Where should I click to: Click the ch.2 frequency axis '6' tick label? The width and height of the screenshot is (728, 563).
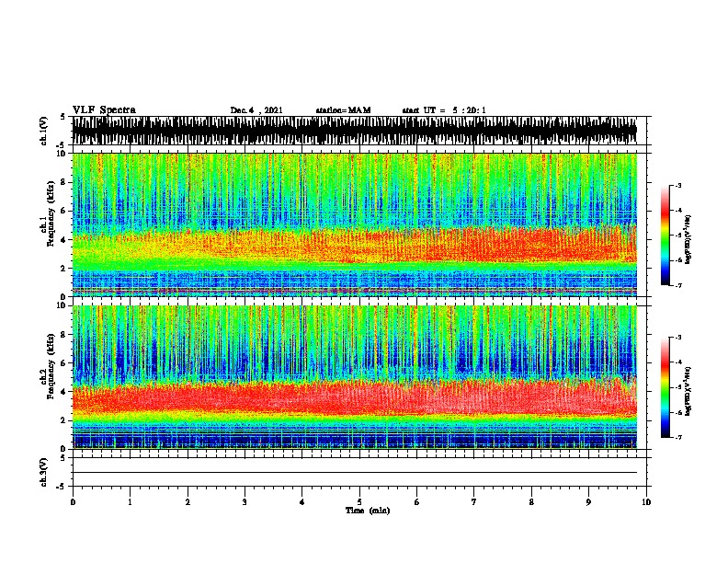click(x=63, y=362)
